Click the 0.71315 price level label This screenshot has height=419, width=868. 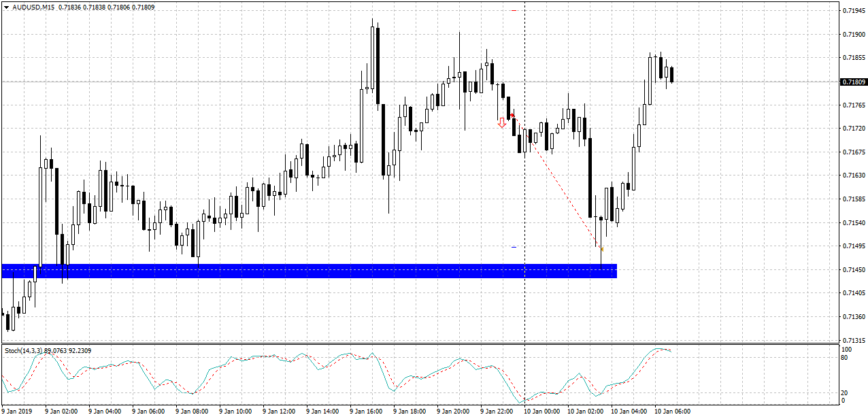(854, 340)
